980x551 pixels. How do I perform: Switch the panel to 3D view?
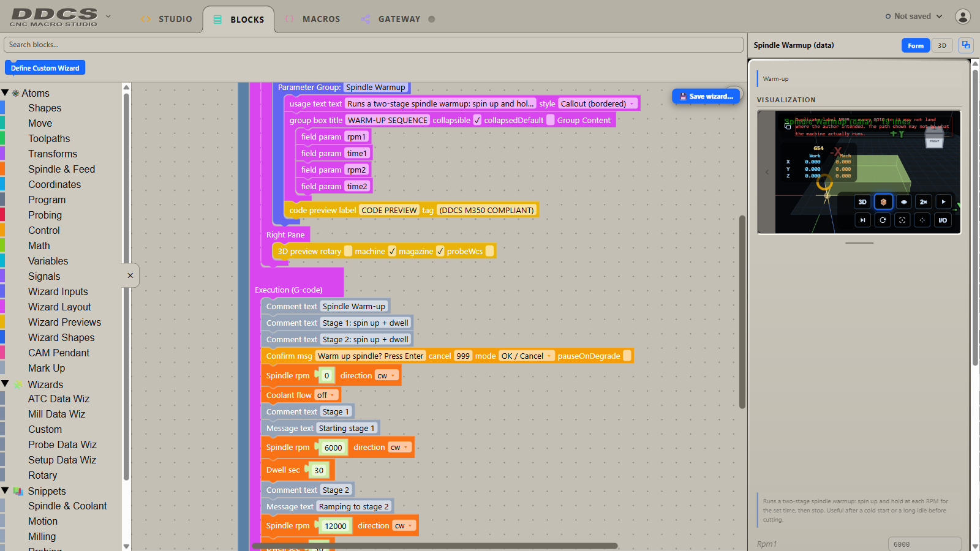tap(942, 45)
